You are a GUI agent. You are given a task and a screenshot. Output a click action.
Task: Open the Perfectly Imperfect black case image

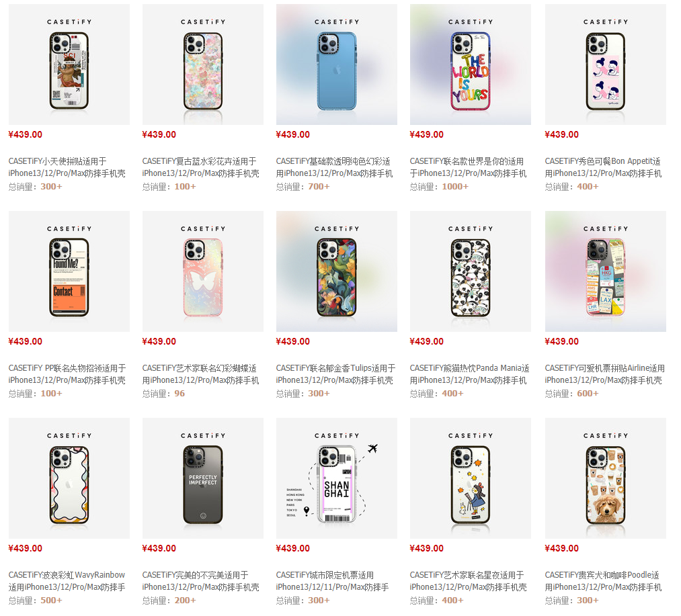pos(203,478)
